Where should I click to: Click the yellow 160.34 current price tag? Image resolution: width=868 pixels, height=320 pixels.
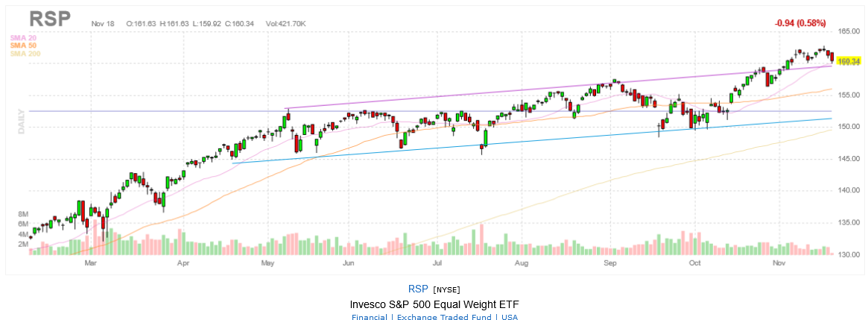click(x=849, y=62)
